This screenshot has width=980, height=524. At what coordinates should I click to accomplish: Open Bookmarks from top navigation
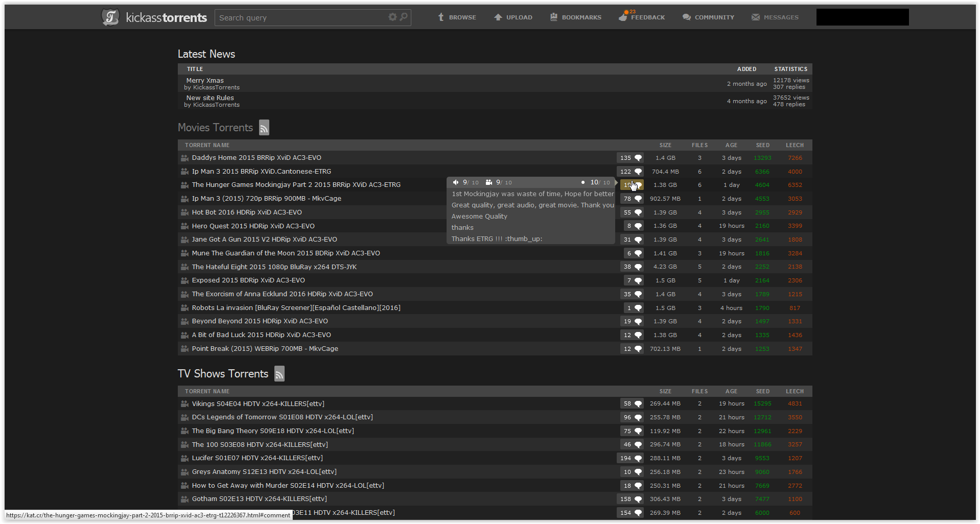(575, 17)
